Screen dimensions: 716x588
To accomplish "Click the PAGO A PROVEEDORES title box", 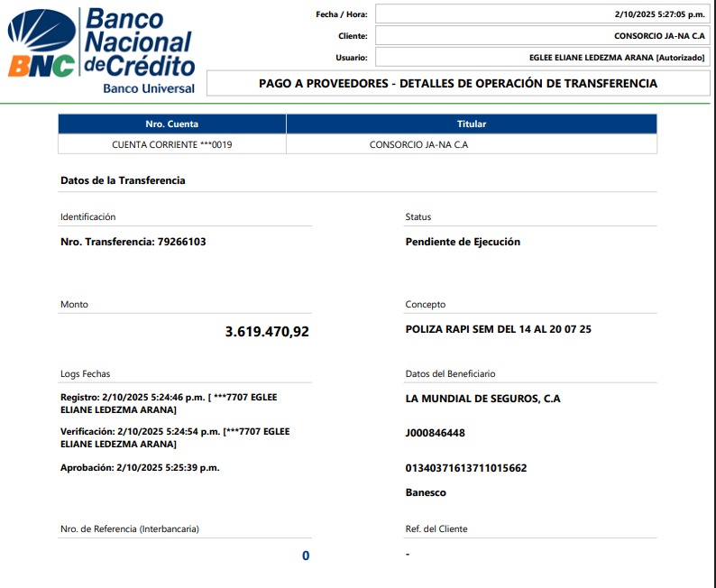I will point(458,84).
